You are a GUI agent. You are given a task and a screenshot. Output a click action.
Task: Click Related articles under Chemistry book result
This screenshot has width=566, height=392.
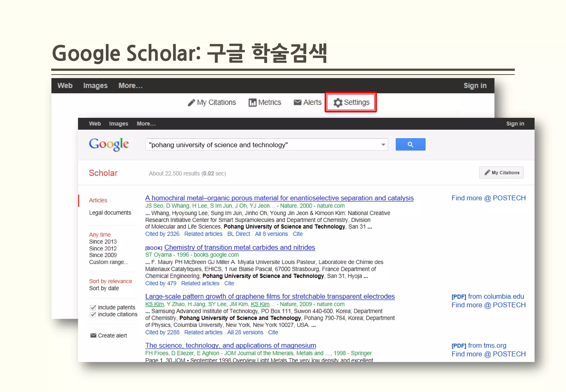tap(200, 283)
